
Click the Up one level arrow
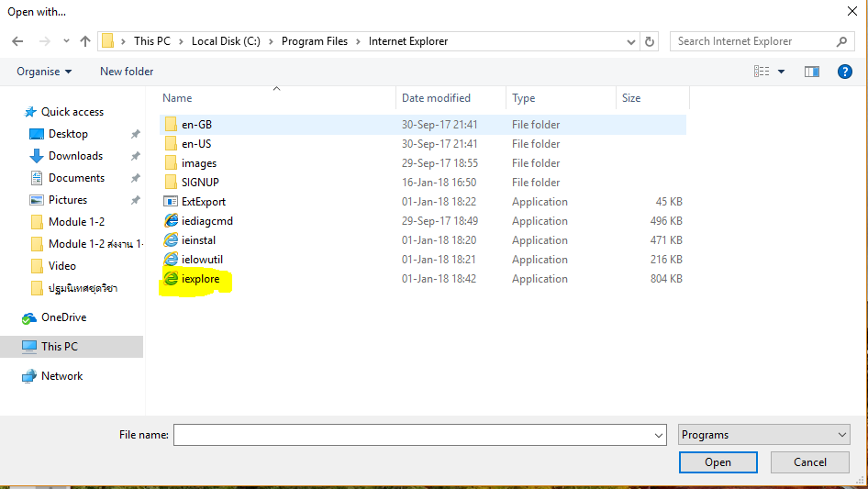pos(85,41)
